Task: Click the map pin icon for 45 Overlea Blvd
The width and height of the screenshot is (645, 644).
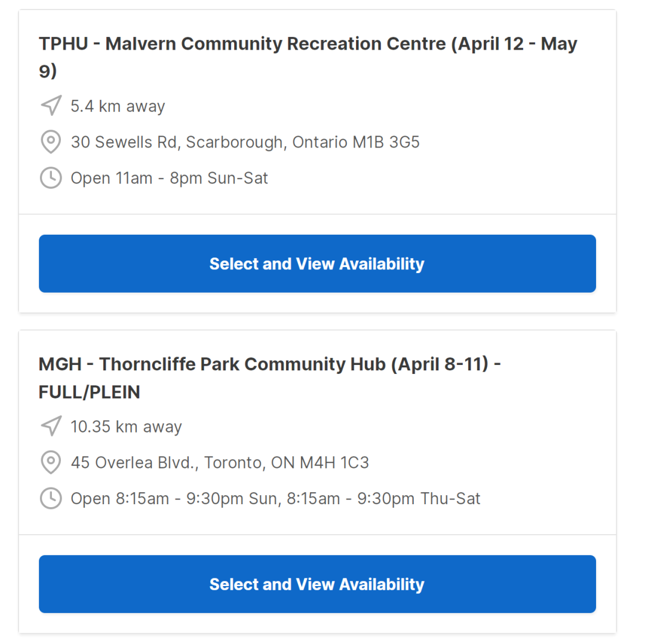Action: (x=51, y=462)
